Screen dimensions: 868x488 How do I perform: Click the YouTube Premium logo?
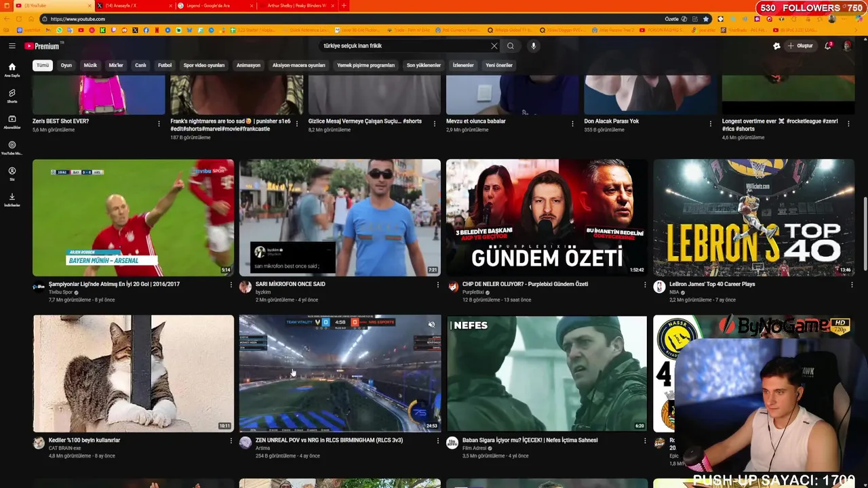(42, 46)
